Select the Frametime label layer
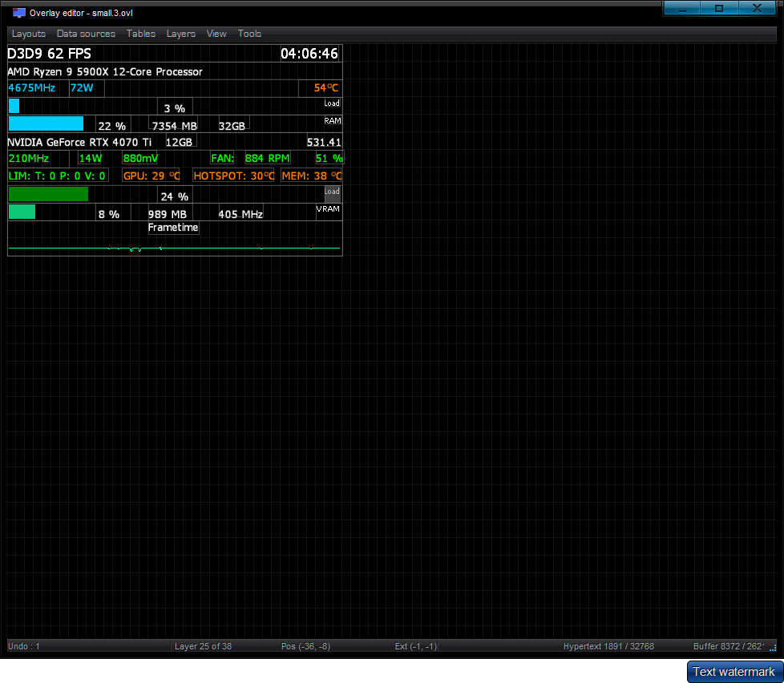 pyautogui.click(x=173, y=228)
